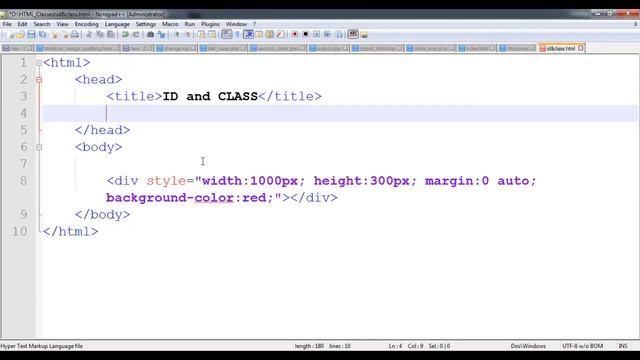
Task: Click the Print toolbar icon
Action: 75,35
